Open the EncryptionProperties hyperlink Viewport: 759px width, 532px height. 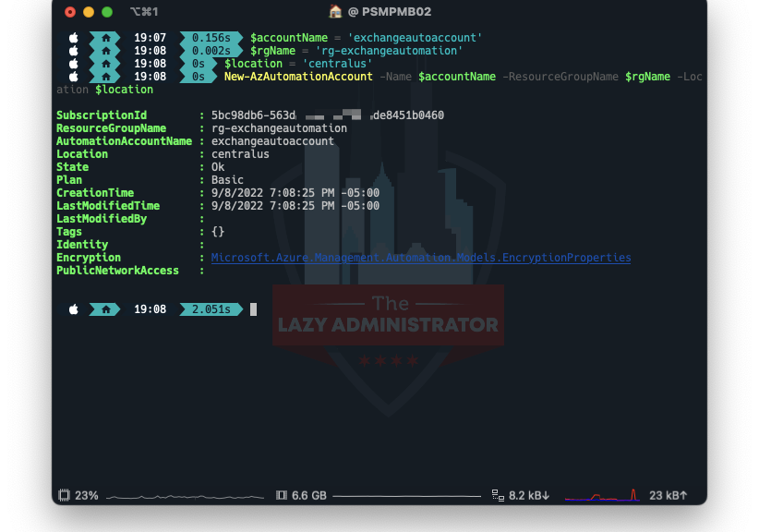421,258
